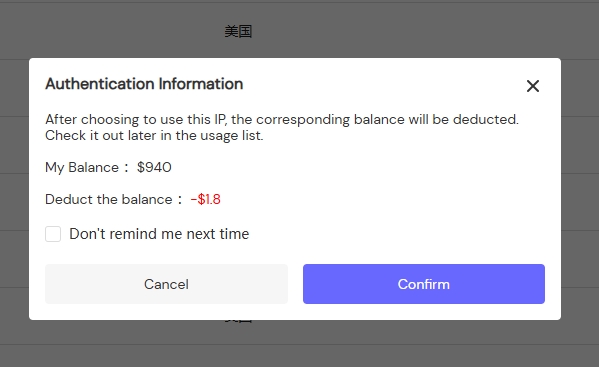Confirm the balance deduction

pyautogui.click(x=424, y=284)
